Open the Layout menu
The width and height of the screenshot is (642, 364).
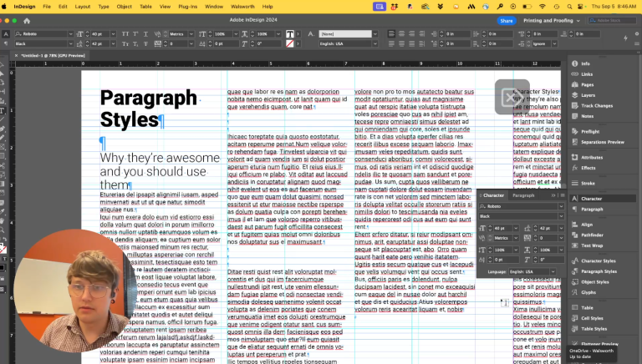coord(82,7)
